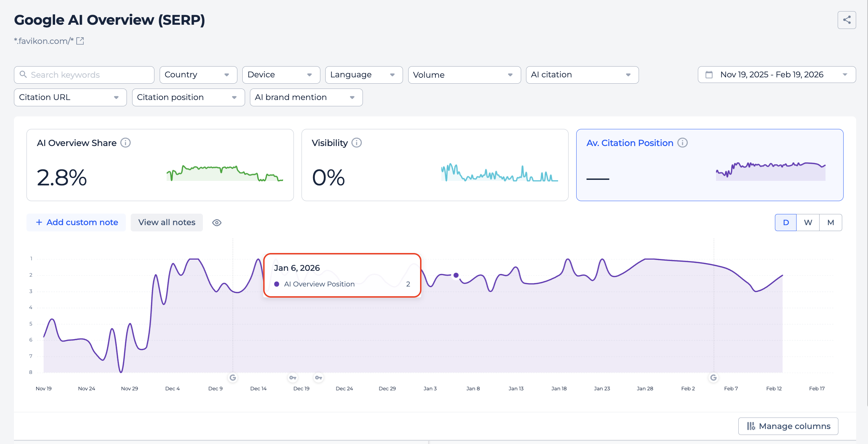Image resolution: width=868 pixels, height=444 pixels.
Task: Click Visibility info icon
Action: click(x=357, y=143)
